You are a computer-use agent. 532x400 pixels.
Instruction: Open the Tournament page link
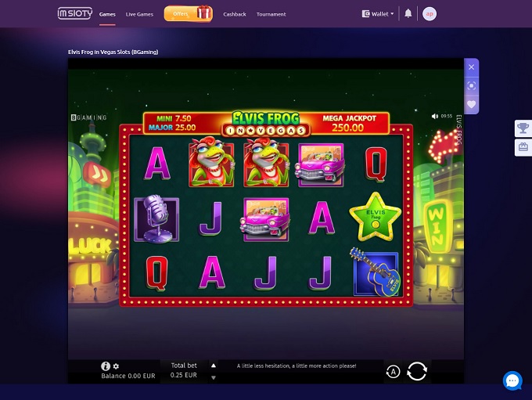(x=271, y=14)
